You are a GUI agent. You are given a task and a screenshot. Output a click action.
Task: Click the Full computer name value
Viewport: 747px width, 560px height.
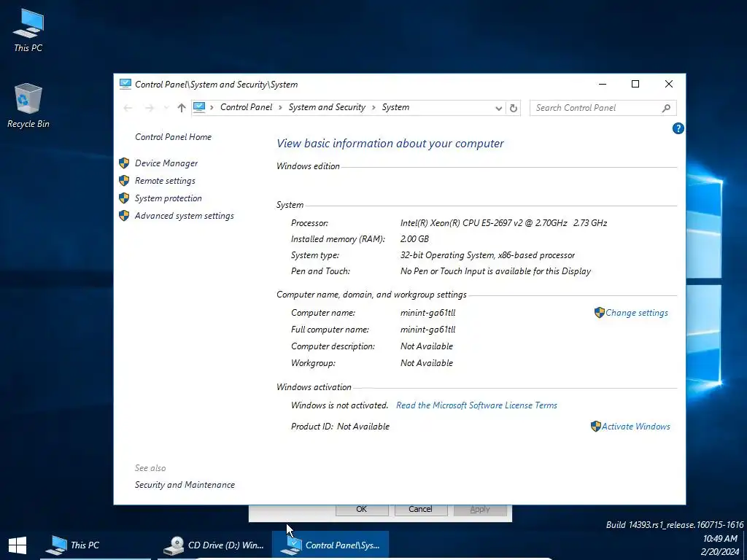pos(427,330)
